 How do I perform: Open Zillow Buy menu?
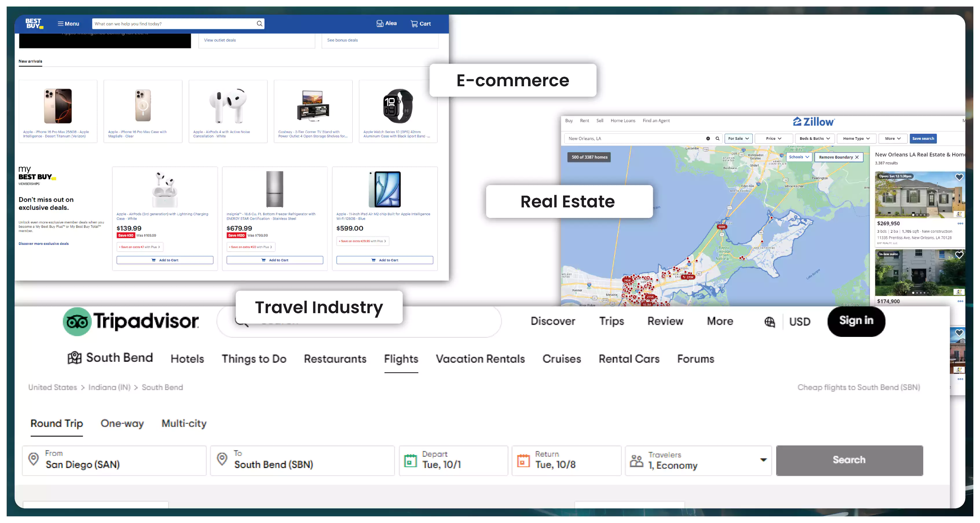tap(569, 121)
